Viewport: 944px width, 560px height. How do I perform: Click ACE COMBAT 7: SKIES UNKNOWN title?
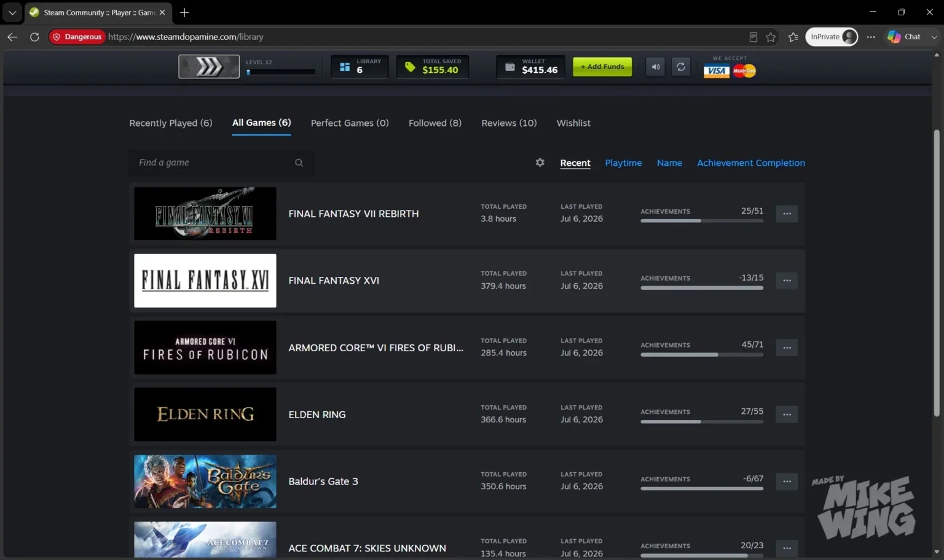click(368, 548)
